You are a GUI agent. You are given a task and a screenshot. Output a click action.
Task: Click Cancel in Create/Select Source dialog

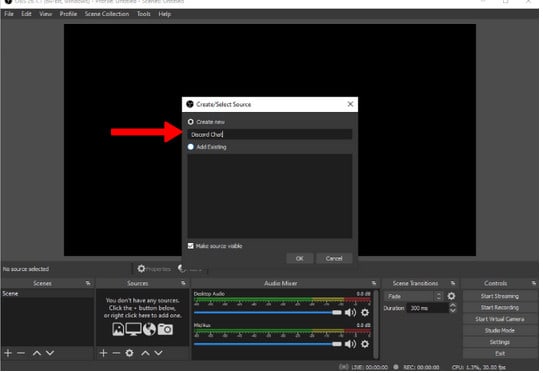pos(334,259)
